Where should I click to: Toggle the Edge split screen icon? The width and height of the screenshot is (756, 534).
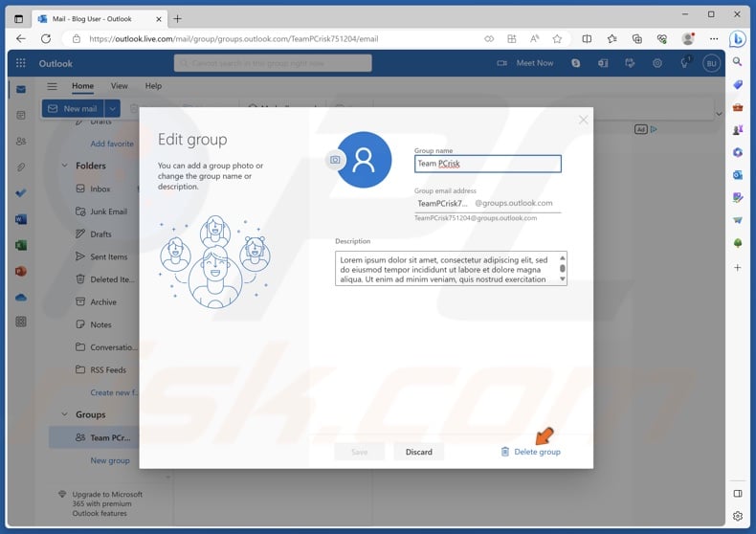[x=587, y=39]
